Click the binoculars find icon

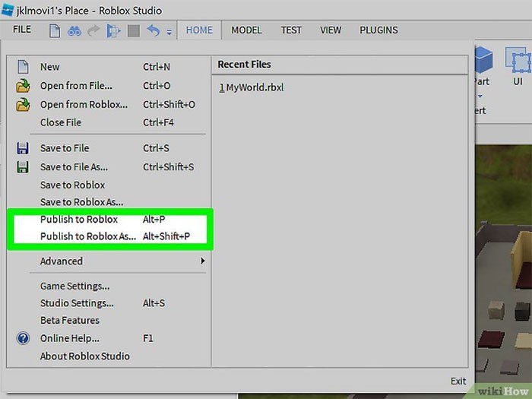[74, 30]
